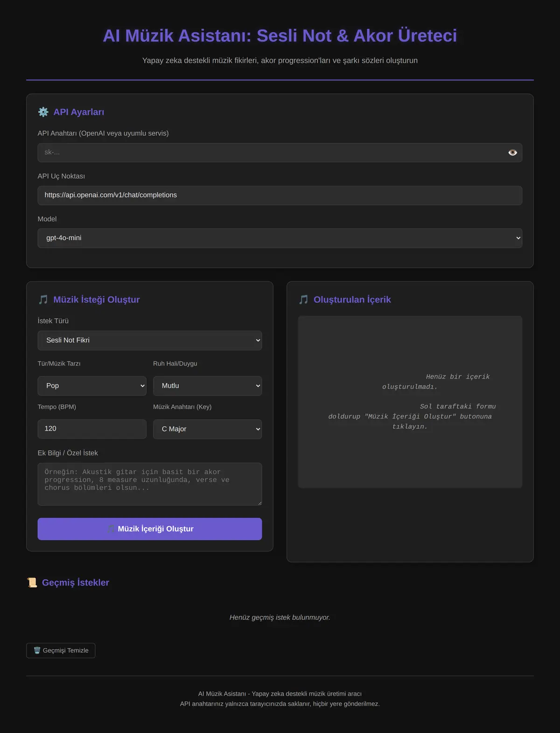
Task: Open the İstek Türü dropdown
Action: coord(150,341)
